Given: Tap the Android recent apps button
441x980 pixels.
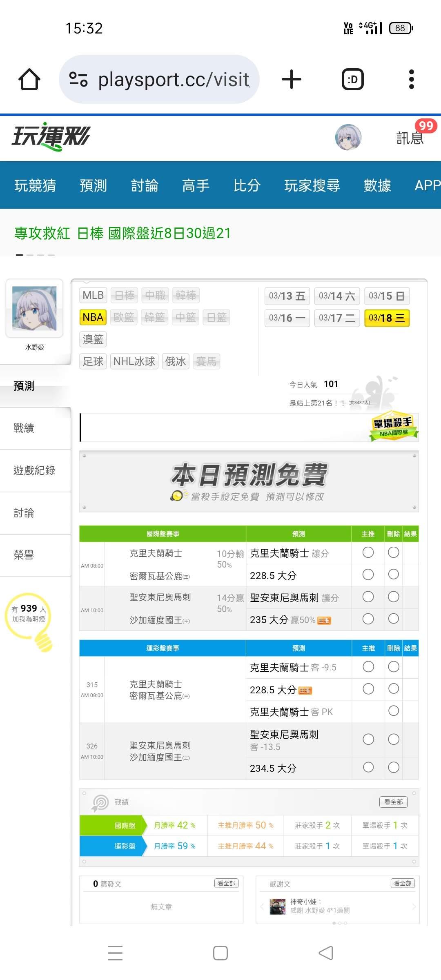Looking at the screenshot, I should [115, 953].
